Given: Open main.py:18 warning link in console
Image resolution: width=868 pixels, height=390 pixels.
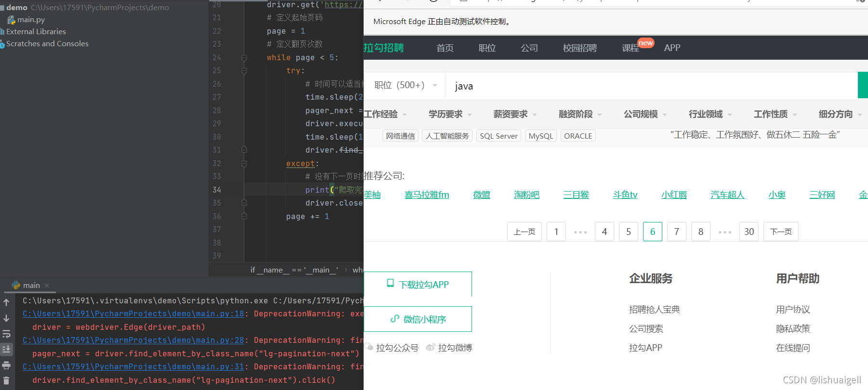Looking at the screenshot, I should (133, 313).
